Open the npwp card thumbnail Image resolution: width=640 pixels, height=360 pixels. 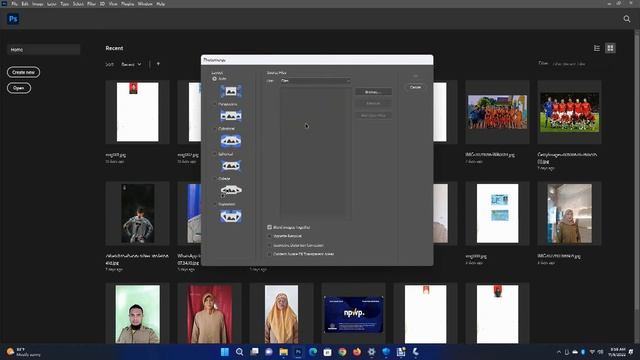pos(353,314)
